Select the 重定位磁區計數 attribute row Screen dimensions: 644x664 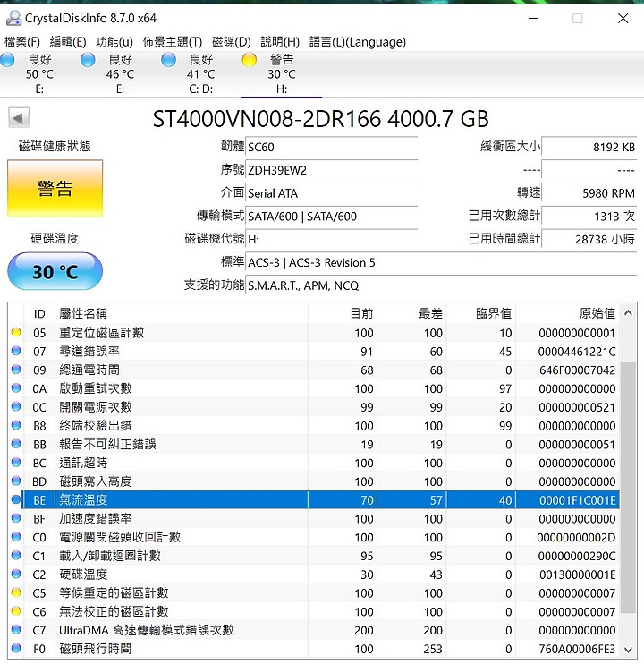click(314, 333)
